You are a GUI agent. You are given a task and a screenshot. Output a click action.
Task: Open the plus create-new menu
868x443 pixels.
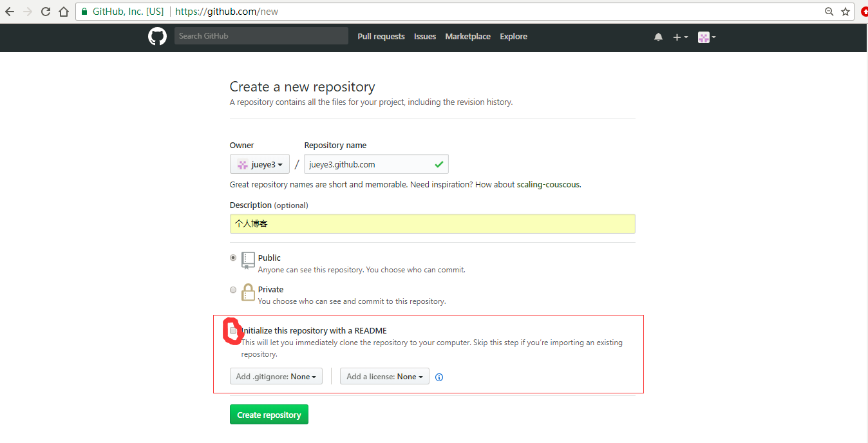[x=680, y=37]
